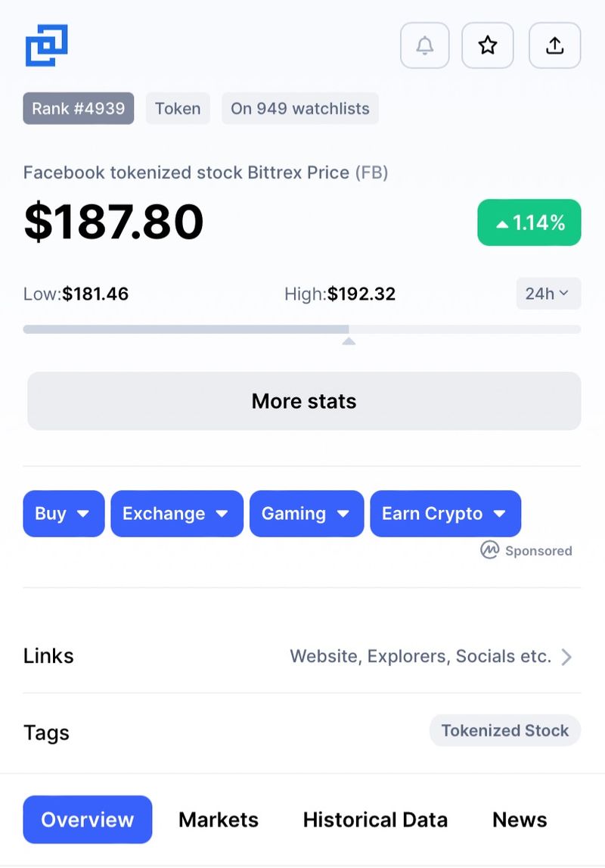Viewport: 605px width, 868px height.
Task: Click the green 1.14% change badge
Action: click(529, 222)
